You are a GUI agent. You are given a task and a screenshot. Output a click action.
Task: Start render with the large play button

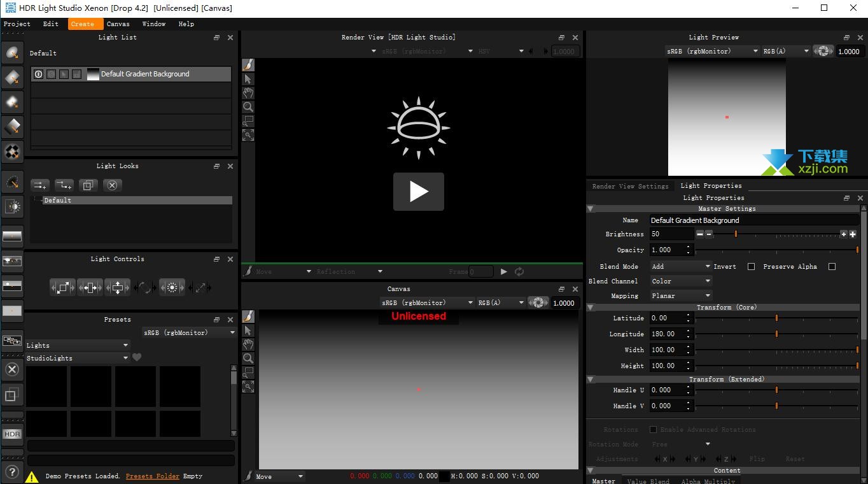[x=418, y=191]
